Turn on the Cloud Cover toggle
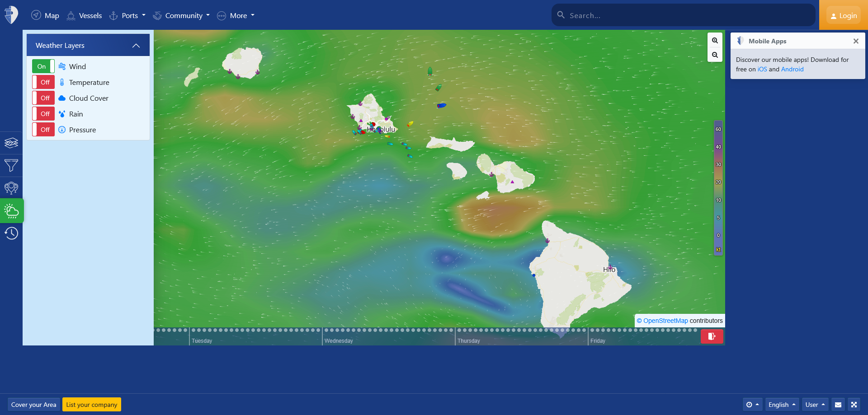868x415 pixels. [x=43, y=98]
